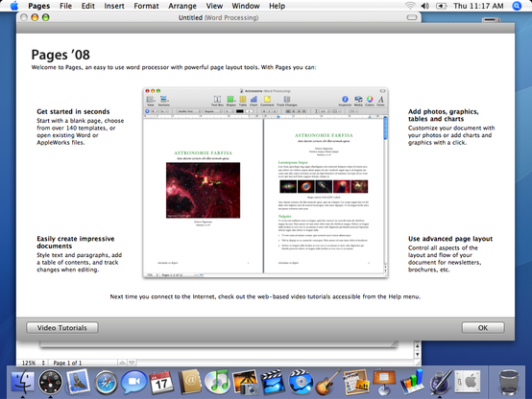This screenshot has width=532, height=399.
Task: Open iWeb from the Dock
Action: point(355,383)
